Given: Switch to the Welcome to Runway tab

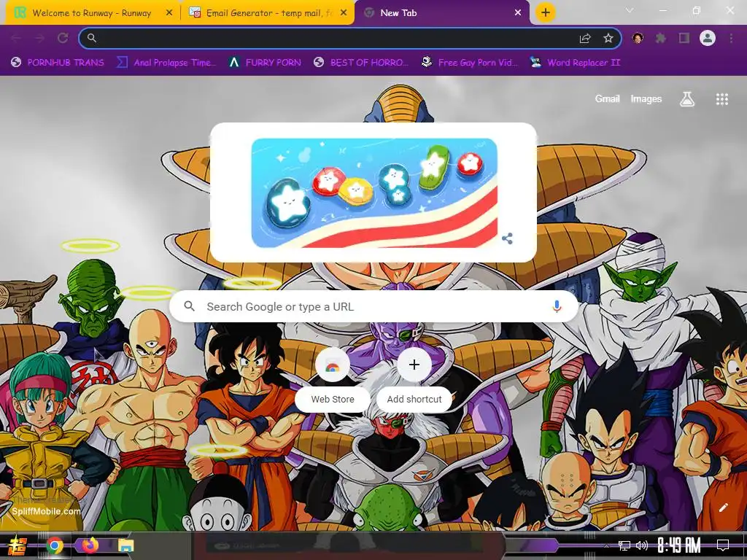Looking at the screenshot, I should coord(90,13).
